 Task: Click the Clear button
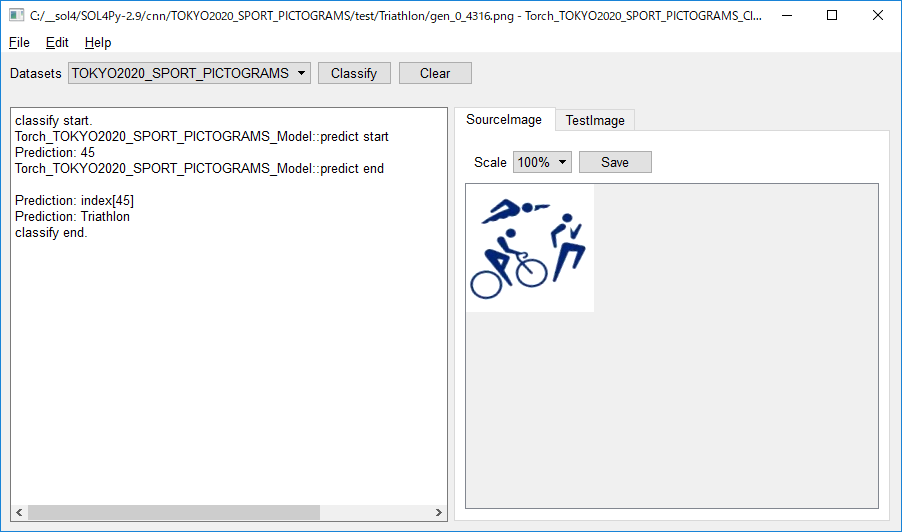pos(435,73)
